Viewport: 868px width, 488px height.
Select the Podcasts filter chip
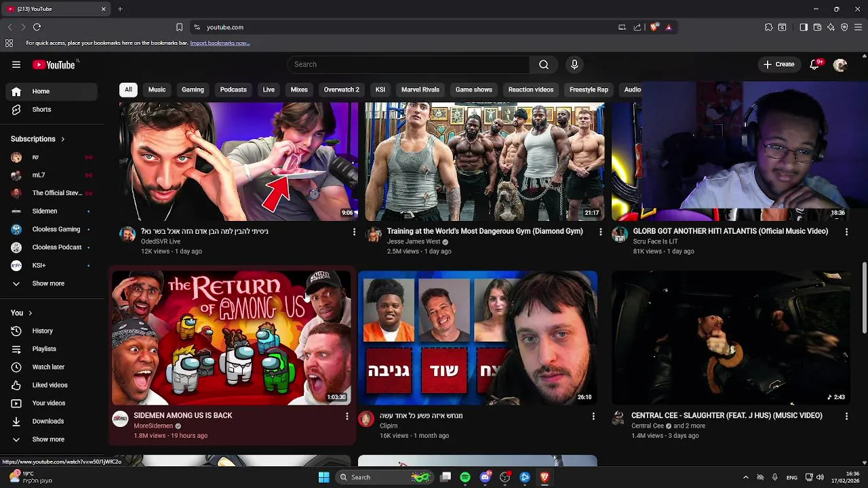pos(233,89)
